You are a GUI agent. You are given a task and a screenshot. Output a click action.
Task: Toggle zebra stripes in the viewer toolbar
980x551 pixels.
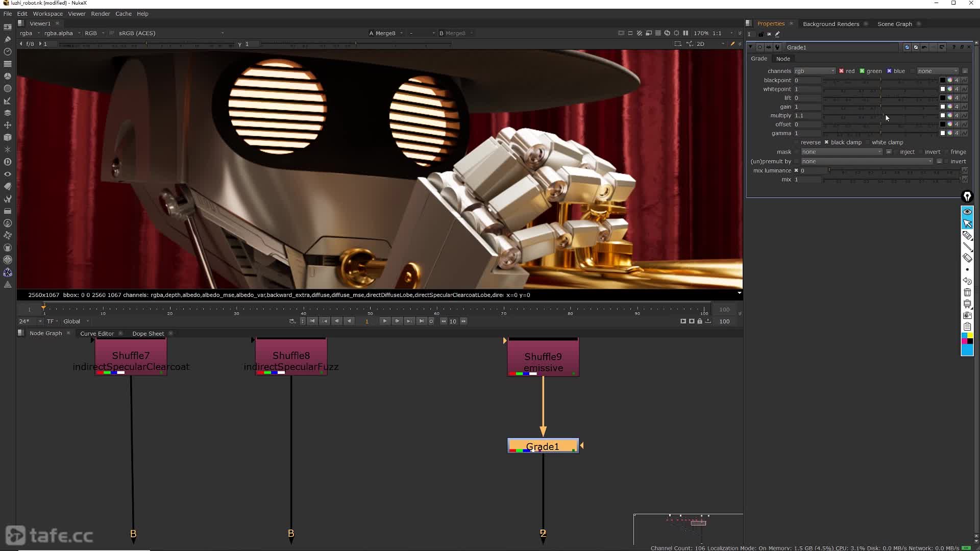[x=640, y=33]
